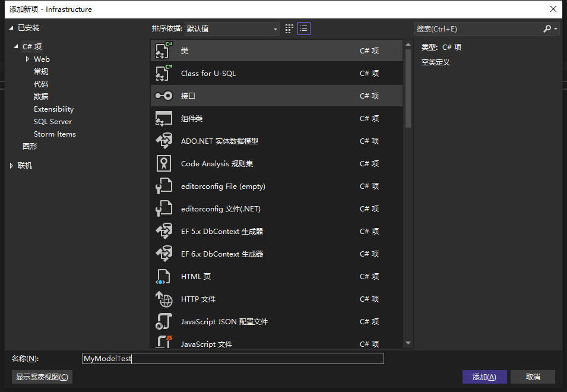This screenshot has width=567, height=392.
Task: Select Code Analysis 规则集 icon
Action: click(163, 164)
